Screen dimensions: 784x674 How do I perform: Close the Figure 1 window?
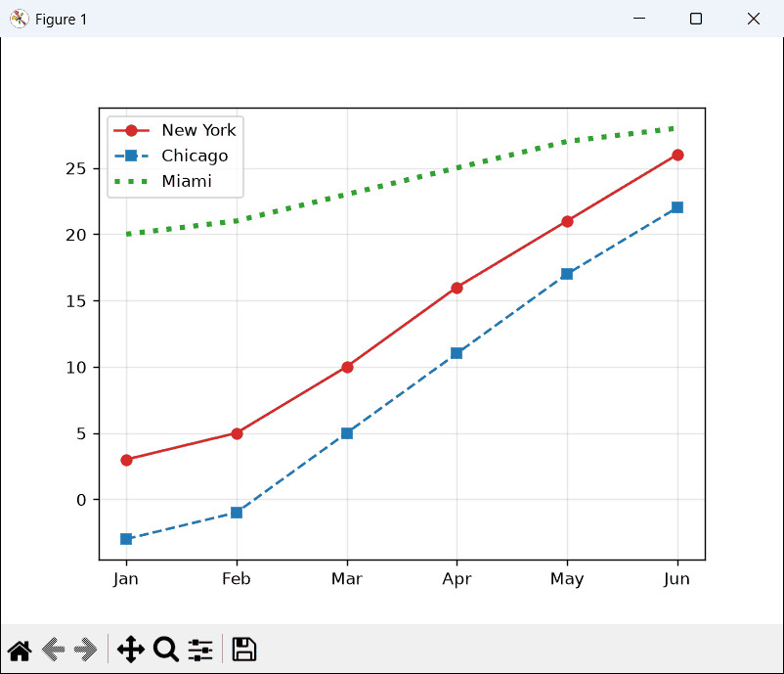(x=754, y=19)
